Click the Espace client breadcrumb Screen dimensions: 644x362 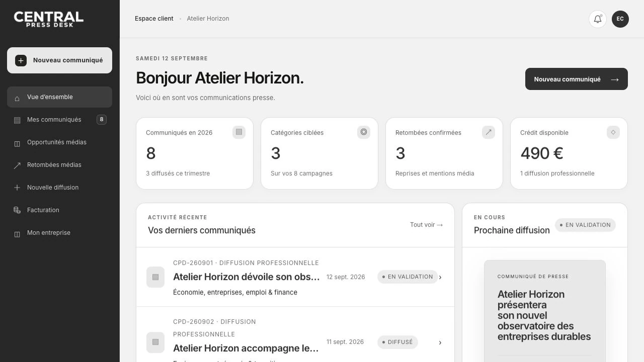154,19
